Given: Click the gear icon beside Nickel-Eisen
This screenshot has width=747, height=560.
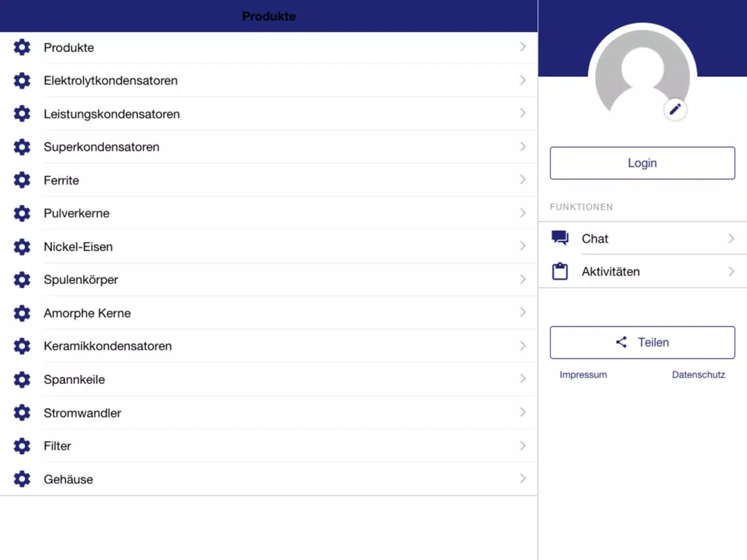Looking at the screenshot, I should pyautogui.click(x=22, y=246).
